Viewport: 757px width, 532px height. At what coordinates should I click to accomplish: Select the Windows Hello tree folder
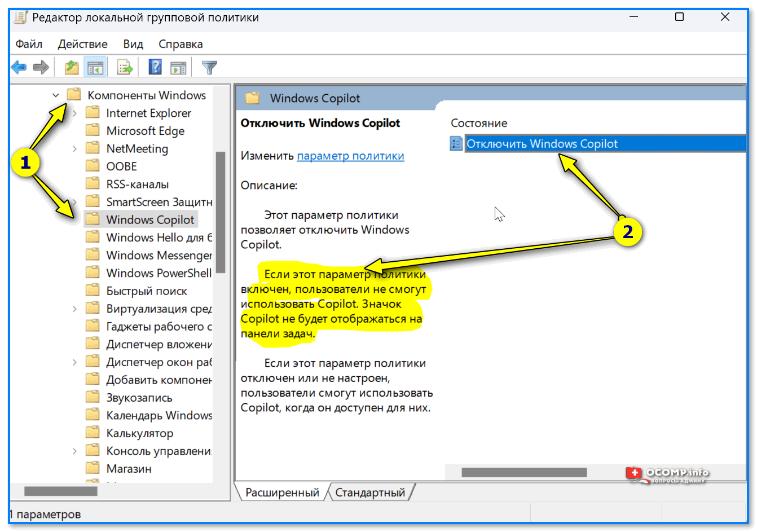point(159,238)
